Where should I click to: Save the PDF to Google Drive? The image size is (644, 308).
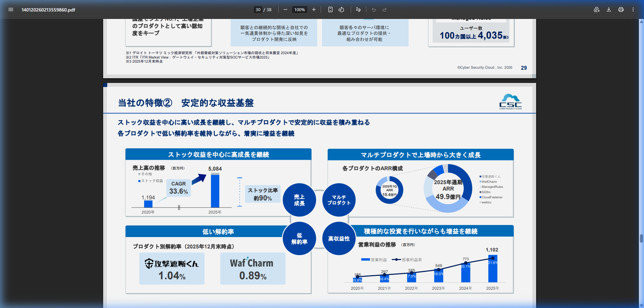596,9
